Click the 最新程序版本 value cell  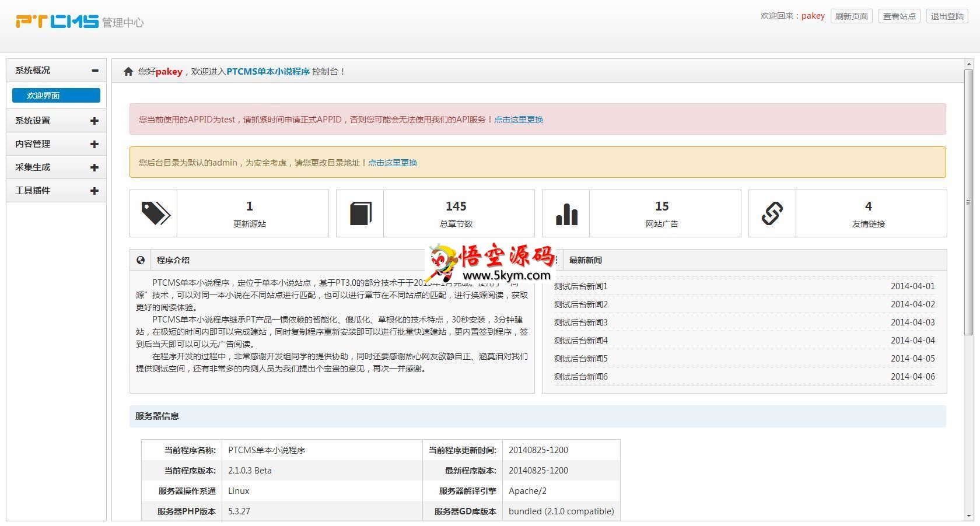(561, 471)
